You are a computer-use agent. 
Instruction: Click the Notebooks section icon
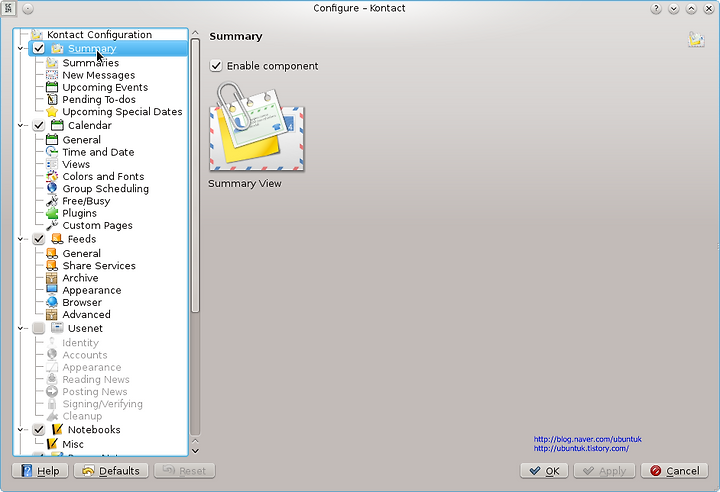(57, 430)
